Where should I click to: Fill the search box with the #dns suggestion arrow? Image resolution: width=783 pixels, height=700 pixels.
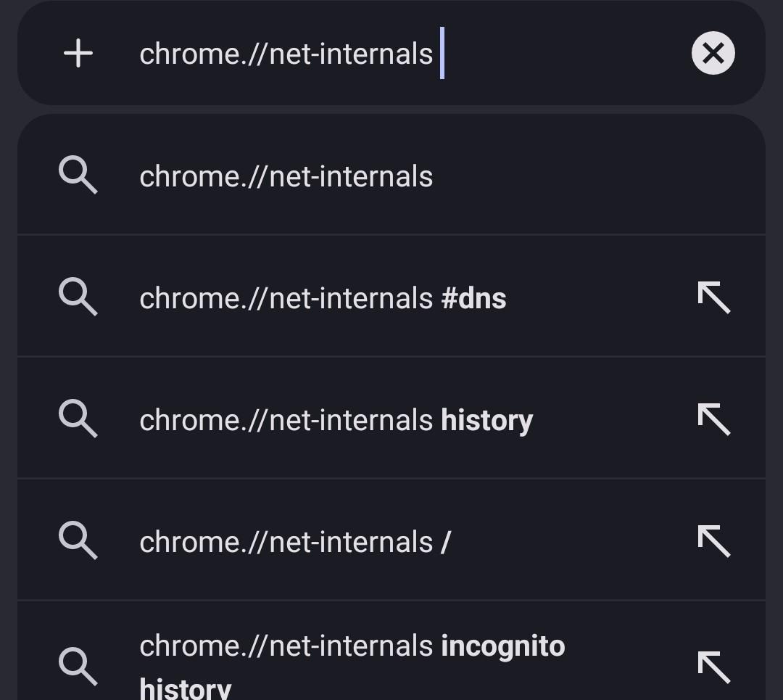pyautogui.click(x=713, y=297)
